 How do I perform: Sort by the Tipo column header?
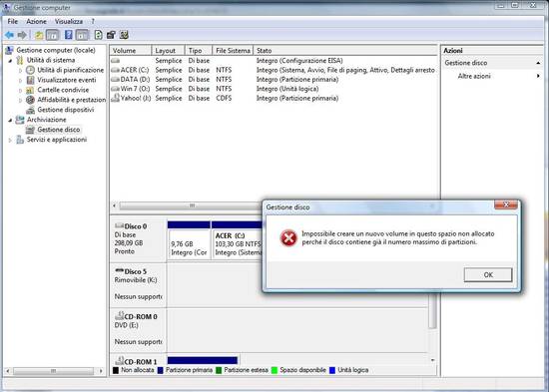(199, 51)
